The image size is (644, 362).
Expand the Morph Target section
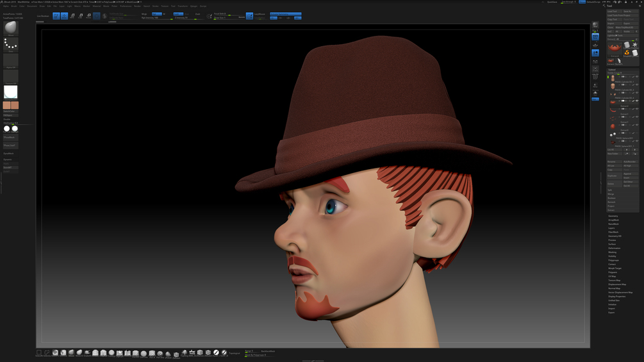click(615, 268)
